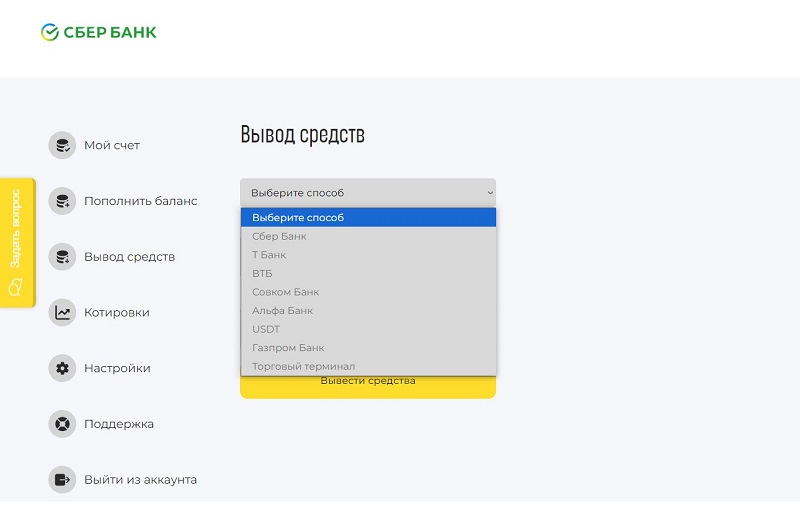Choose Т Банк withdrawal method
Viewport: 800px width, 514px height.
[x=368, y=255]
